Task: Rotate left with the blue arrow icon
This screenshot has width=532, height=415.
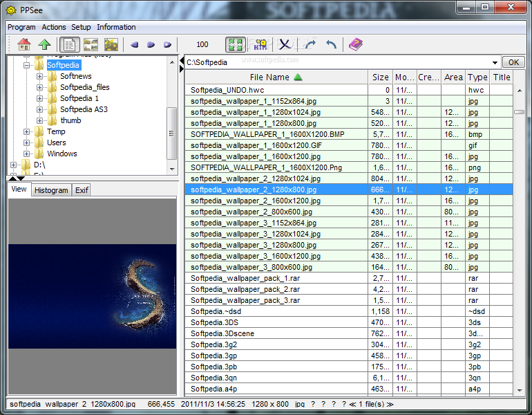Action: [331, 44]
